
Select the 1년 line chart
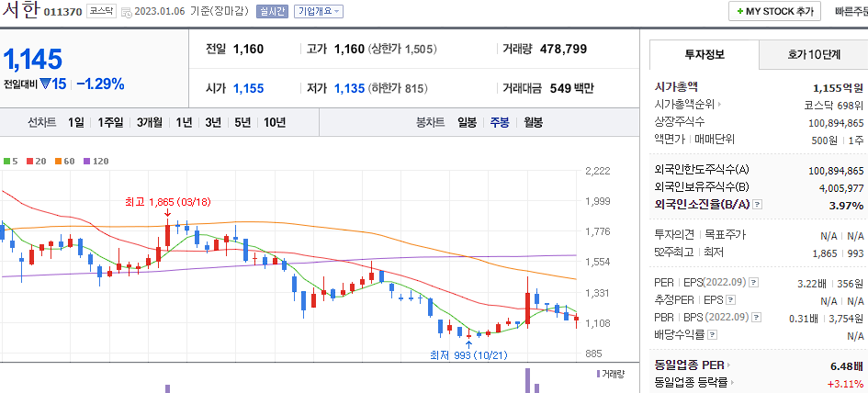(184, 122)
